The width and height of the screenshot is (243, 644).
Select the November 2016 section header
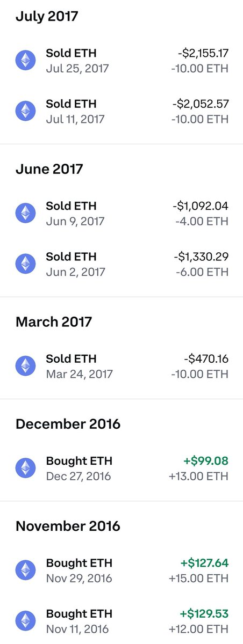68,526
